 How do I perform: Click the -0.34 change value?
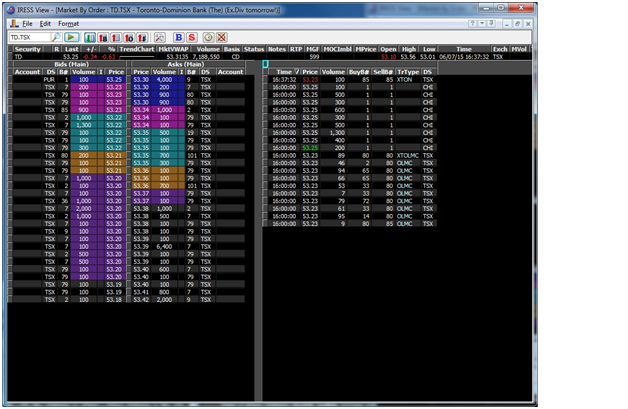pos(90,57)
